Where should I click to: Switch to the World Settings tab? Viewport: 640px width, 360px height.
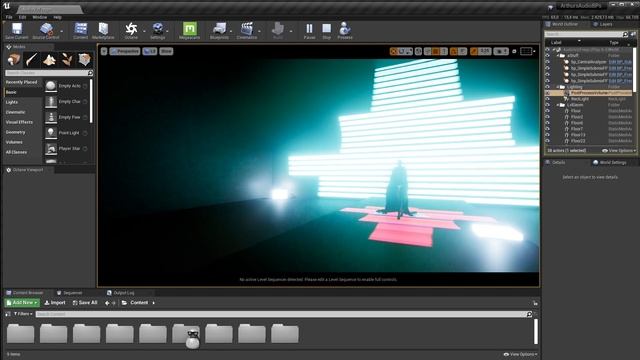coord(610,162)
